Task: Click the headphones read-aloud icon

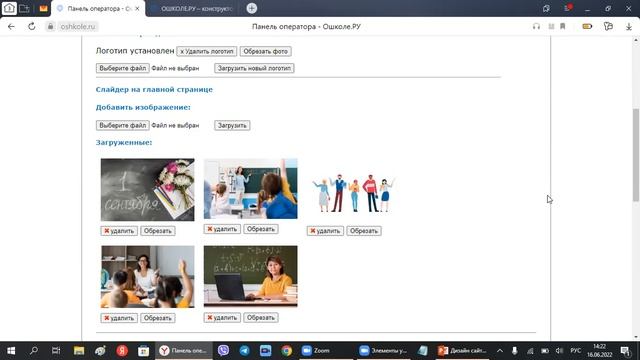Action: tap(536, 27)
